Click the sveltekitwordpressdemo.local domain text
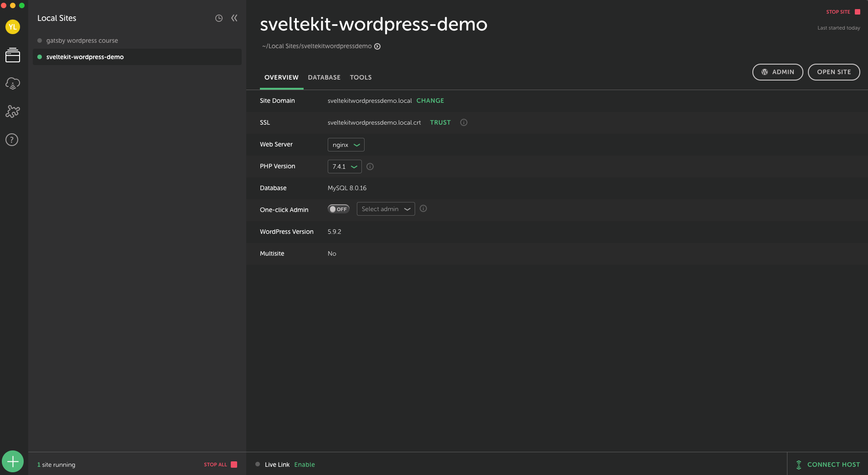 tap(370, 101)
